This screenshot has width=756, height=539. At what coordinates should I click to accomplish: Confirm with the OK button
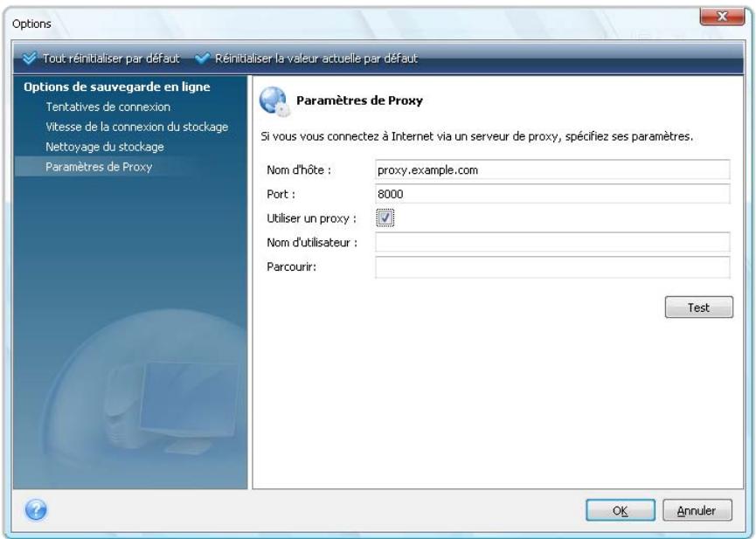tap(620, 510)
